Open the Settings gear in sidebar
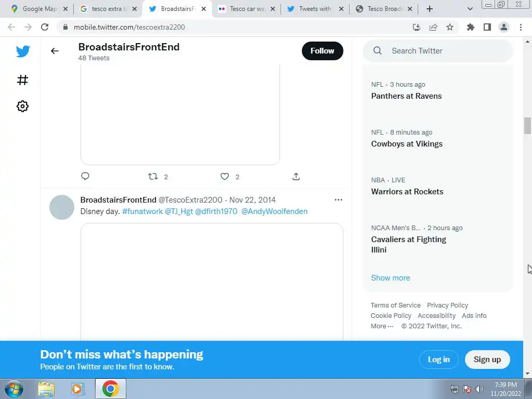Viewport: 532px width, 399px height. (22, 106)
